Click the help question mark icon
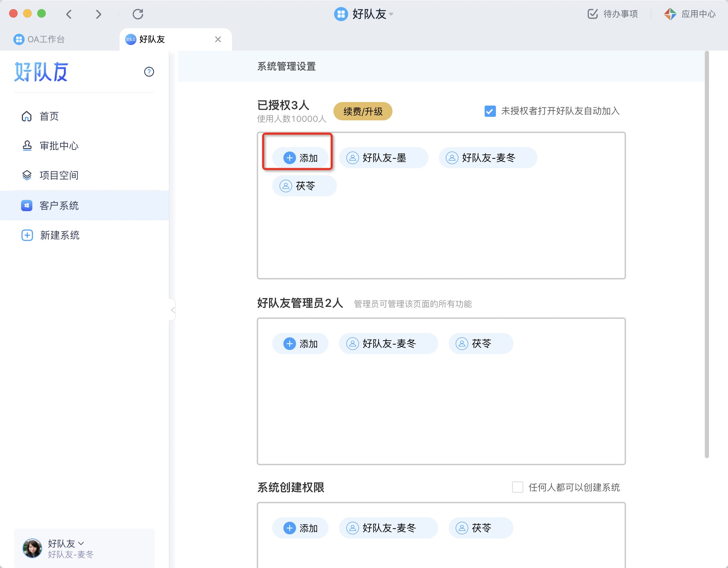The image size is (728, 568). point(149,72)
